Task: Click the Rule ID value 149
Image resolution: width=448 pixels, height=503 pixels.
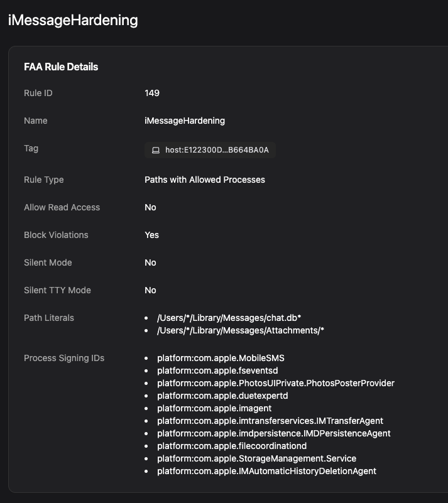Action: pyautogui.click(x=152, y=93)
